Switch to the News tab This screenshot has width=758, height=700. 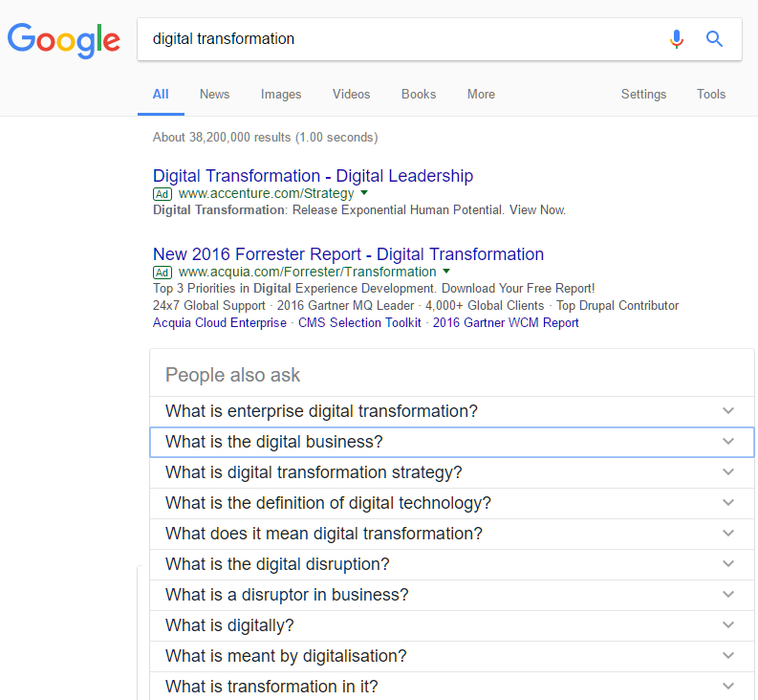(214, 95)
